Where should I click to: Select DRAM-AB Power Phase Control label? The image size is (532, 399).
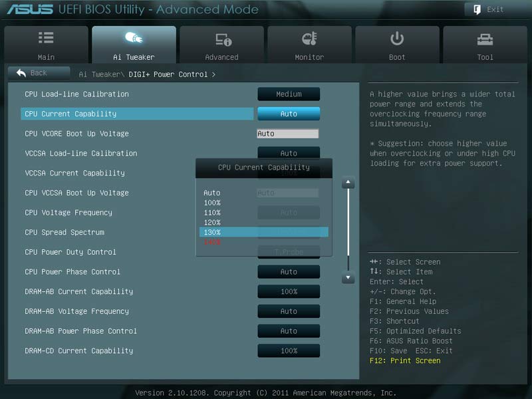tap(80, 331)
